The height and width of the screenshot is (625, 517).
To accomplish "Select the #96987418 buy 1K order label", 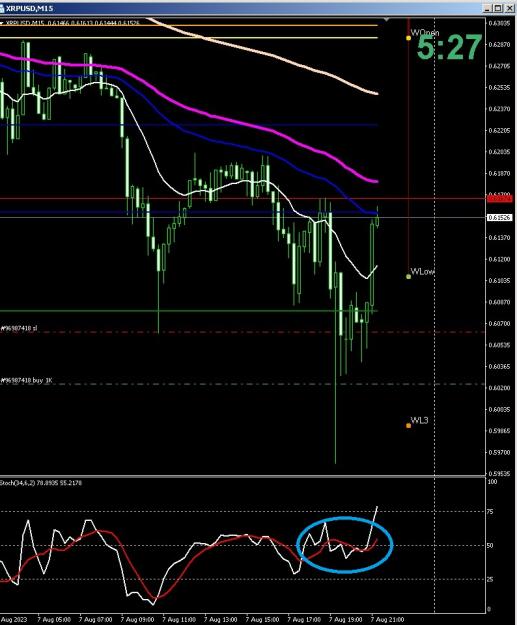I will (x=26, y=381).
